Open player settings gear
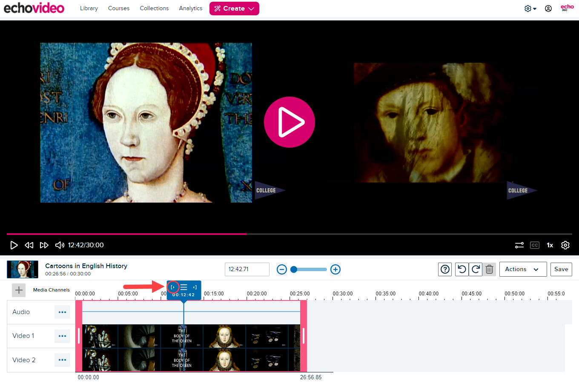579x392 pixels. [x=565, y=245]
